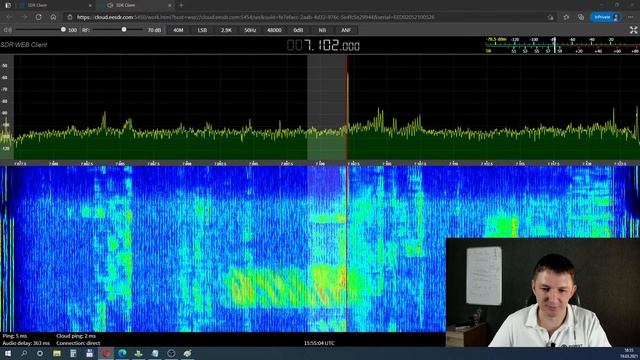Click the Cloud ping: 2 ms status
The width and height of the screenshot is (640, 360).
(76, 336)
